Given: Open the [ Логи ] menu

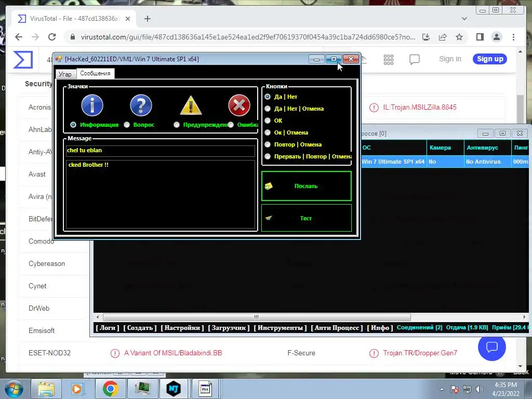Looking at the screenshot, I should (x=108, y=328).
